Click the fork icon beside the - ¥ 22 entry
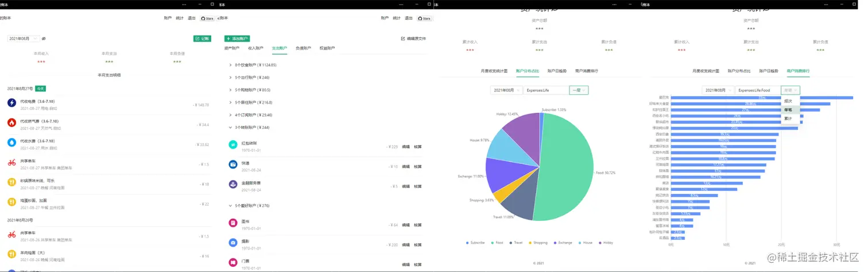Viewport: 868px width, 272px height. [11, 202]
